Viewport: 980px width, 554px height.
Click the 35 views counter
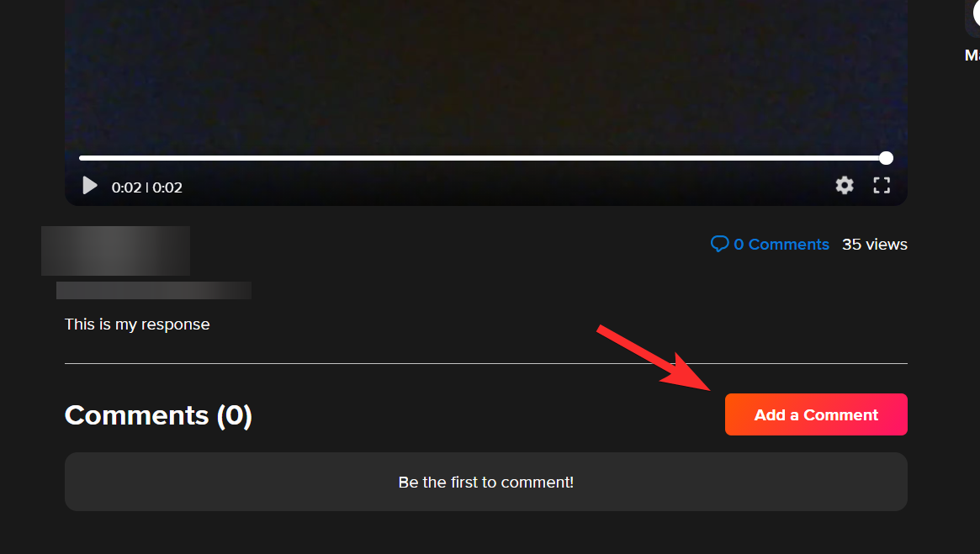click(874, 244)
